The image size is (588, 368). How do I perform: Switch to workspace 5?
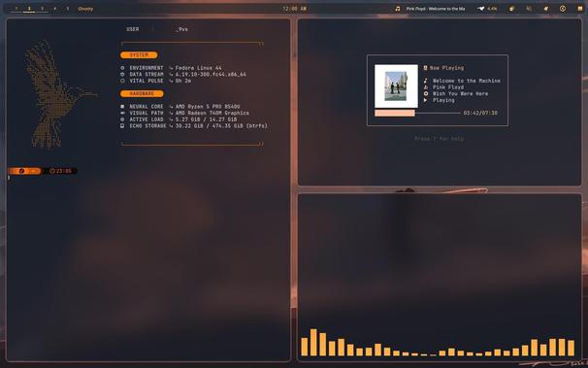pos(68,8)
